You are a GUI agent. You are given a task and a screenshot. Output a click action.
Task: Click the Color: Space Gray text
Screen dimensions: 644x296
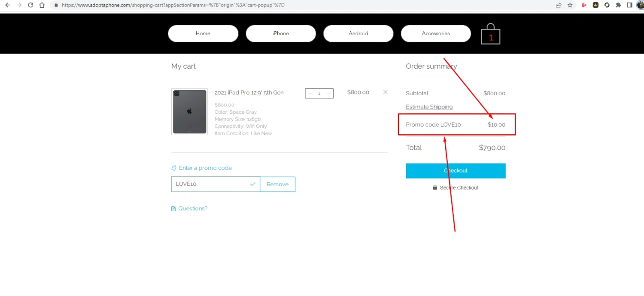[x=236, y=112]
